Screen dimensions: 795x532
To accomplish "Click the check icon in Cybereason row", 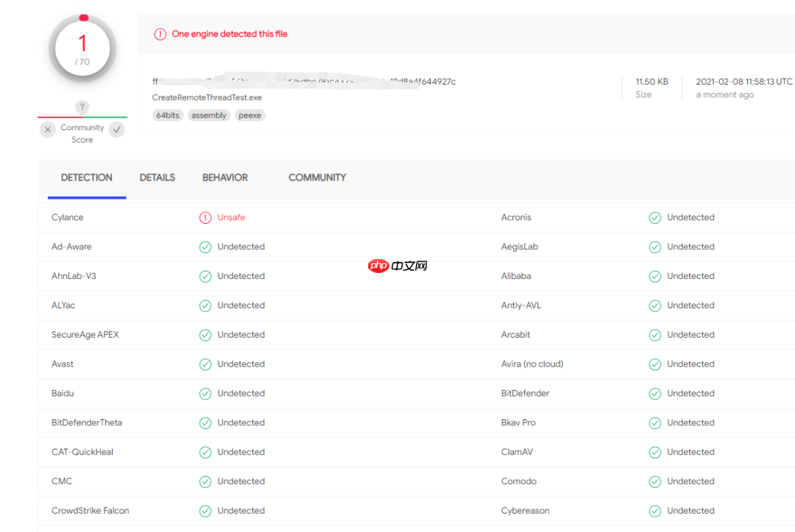I will [655, 511].
